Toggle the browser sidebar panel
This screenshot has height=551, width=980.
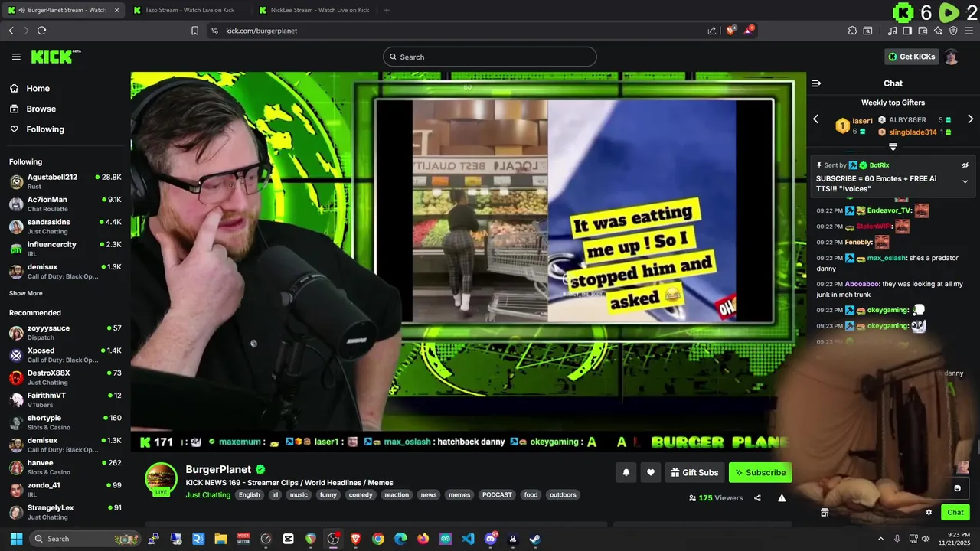pos(907,31)
